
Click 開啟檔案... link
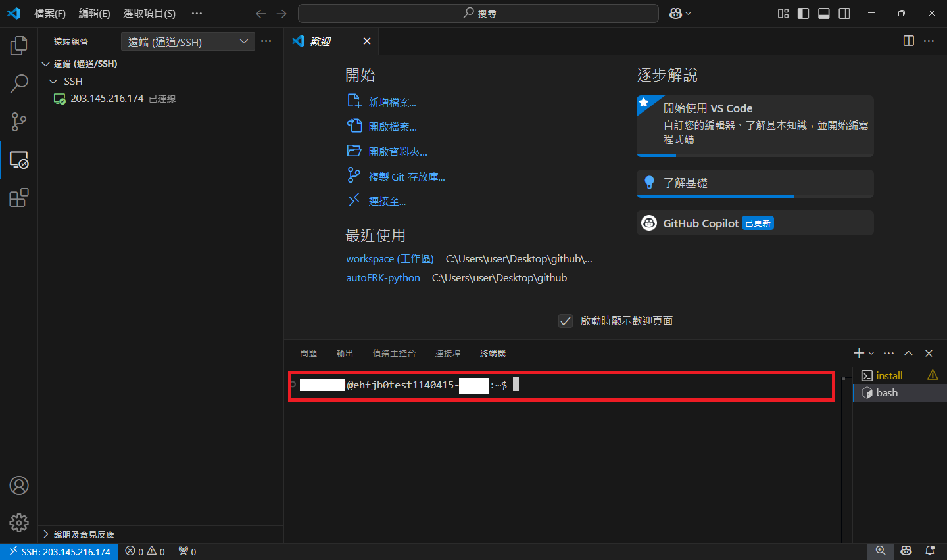[393, 127]
